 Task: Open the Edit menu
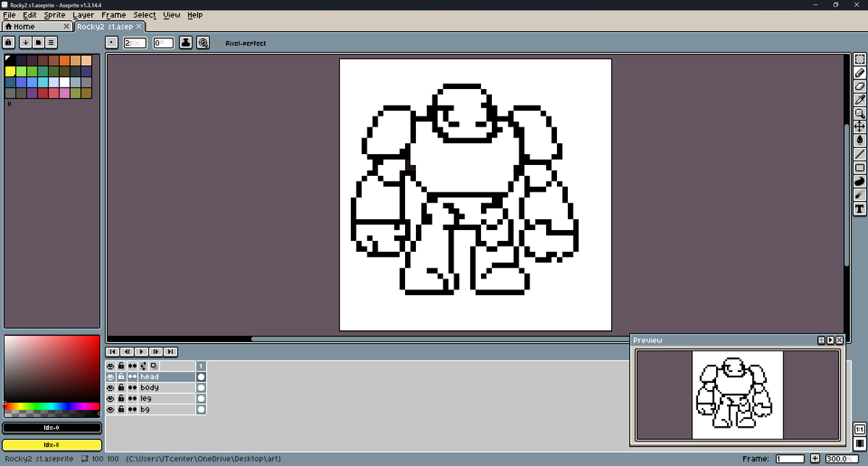coord(30,14)
